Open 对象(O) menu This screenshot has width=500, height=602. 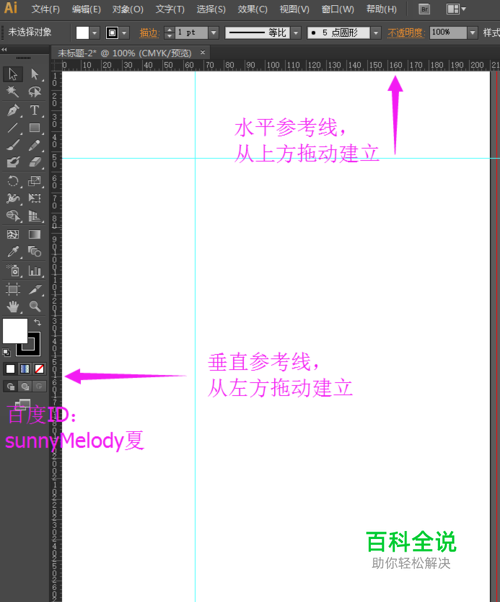(x=128, y=9)
